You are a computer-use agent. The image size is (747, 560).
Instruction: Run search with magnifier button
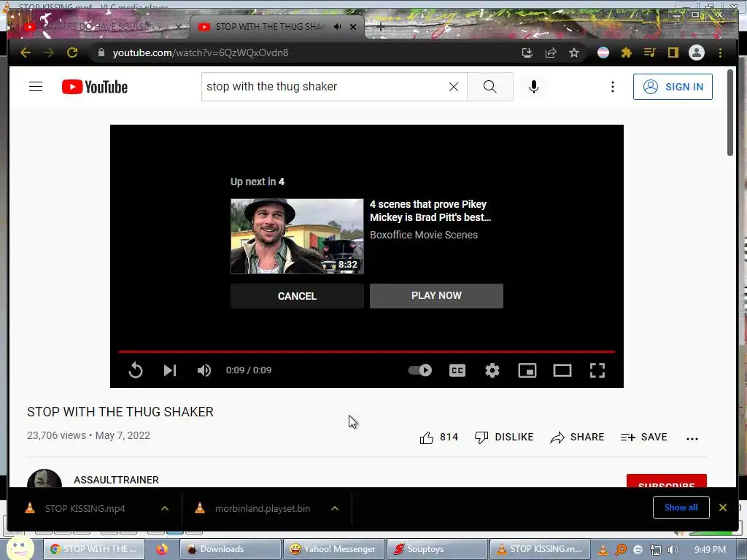coord(489,87)
